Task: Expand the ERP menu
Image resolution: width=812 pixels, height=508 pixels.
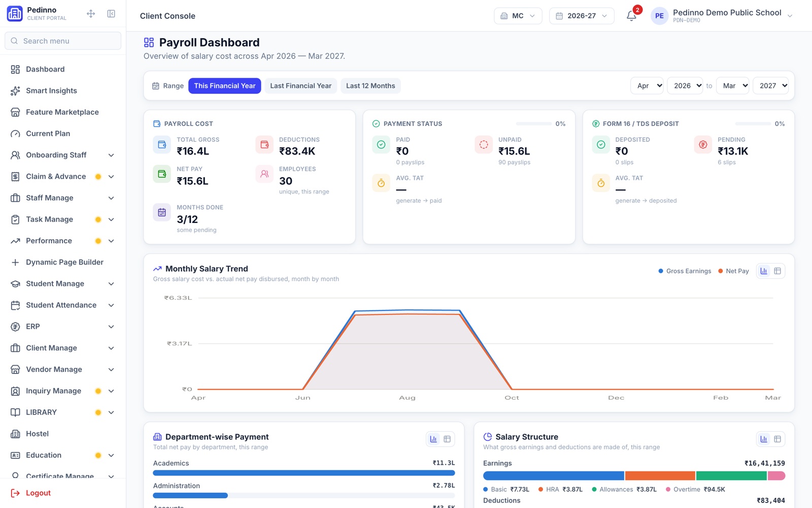Action: coord(63,327)
